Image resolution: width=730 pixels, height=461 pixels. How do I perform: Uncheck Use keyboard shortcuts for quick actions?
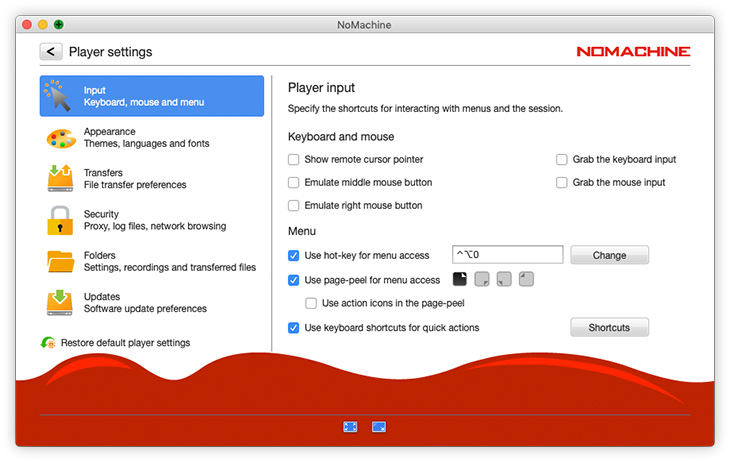click(294, 327)
